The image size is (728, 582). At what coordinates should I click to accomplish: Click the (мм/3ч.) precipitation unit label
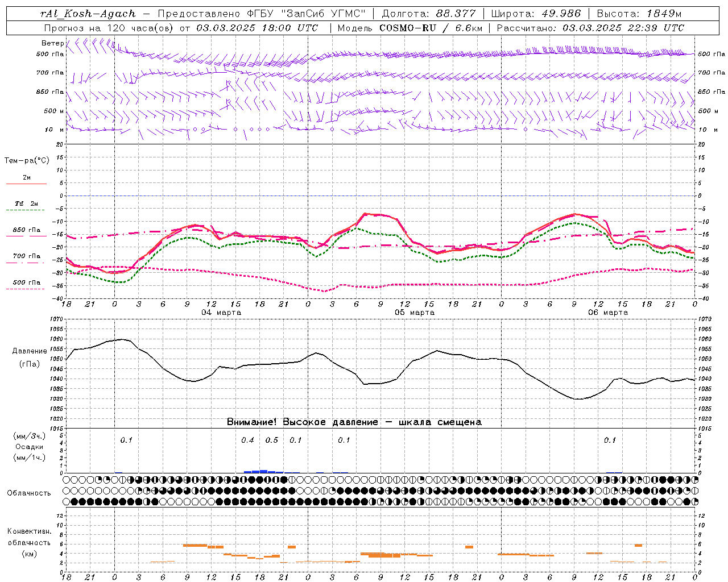coord(30,436)
